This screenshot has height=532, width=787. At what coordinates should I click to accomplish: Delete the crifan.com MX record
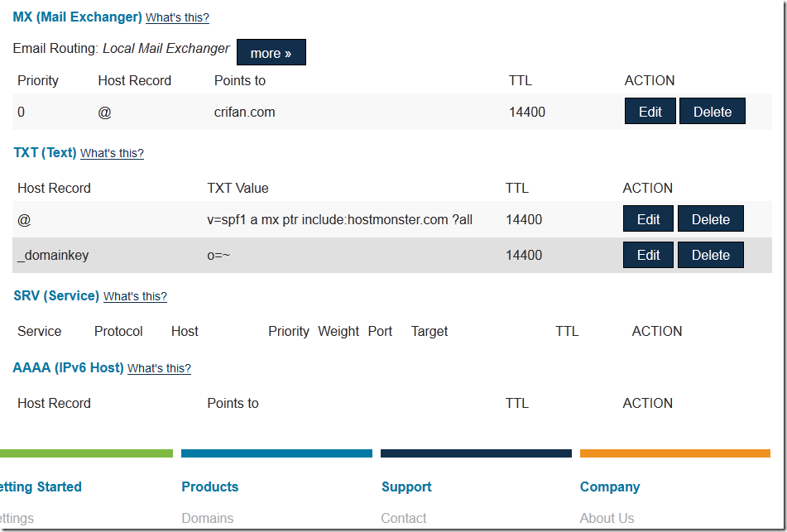[712, 112]
